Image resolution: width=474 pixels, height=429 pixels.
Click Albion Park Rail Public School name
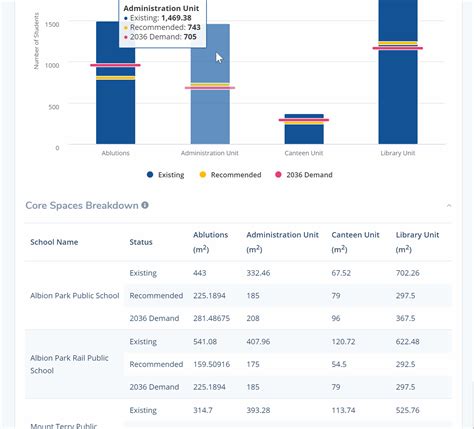coord(69,364)
